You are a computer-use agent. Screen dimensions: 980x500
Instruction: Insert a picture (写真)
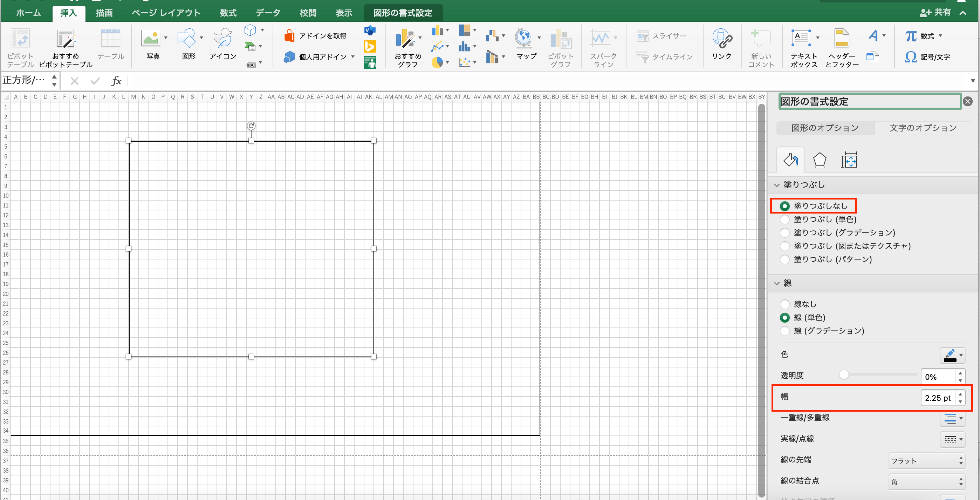point(153,44)
